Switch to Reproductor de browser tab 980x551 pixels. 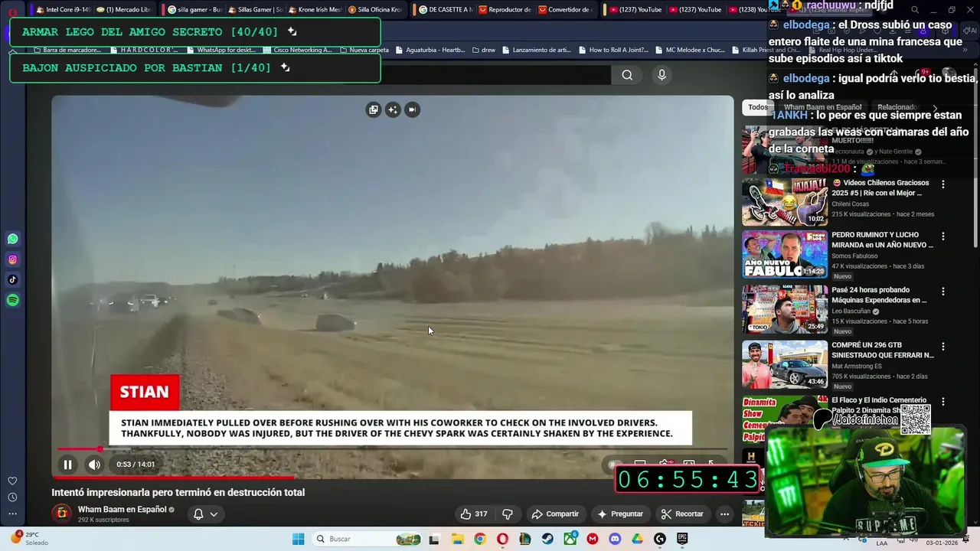(x=505, y=10)
